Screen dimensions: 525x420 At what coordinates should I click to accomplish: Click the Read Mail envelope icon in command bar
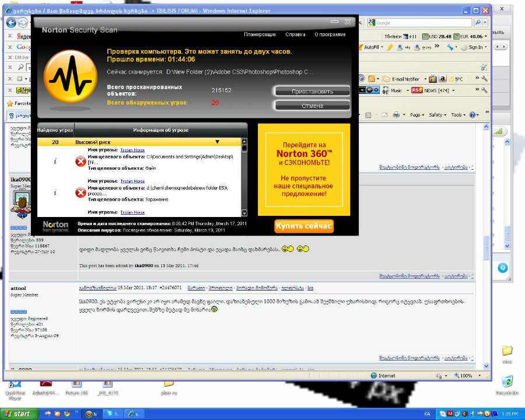point(385,115)
